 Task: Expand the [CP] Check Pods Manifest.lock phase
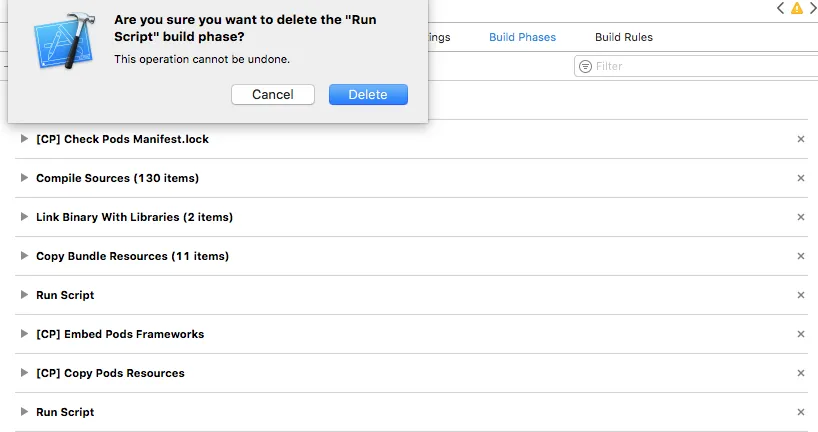point(25,139)
